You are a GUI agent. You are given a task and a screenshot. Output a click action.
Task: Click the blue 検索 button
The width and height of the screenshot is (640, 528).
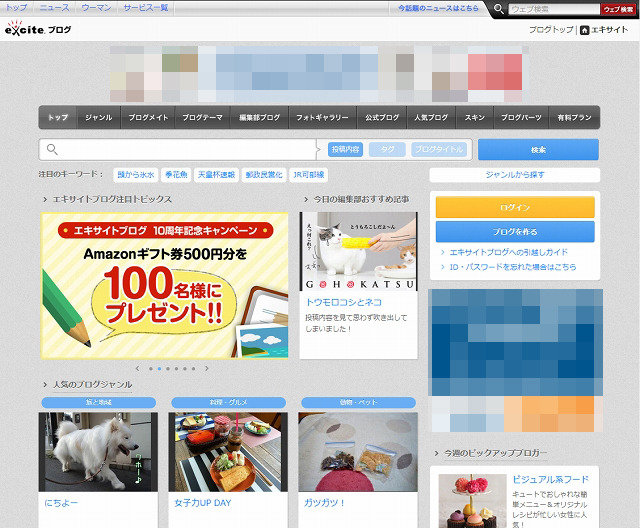(538, 149)
